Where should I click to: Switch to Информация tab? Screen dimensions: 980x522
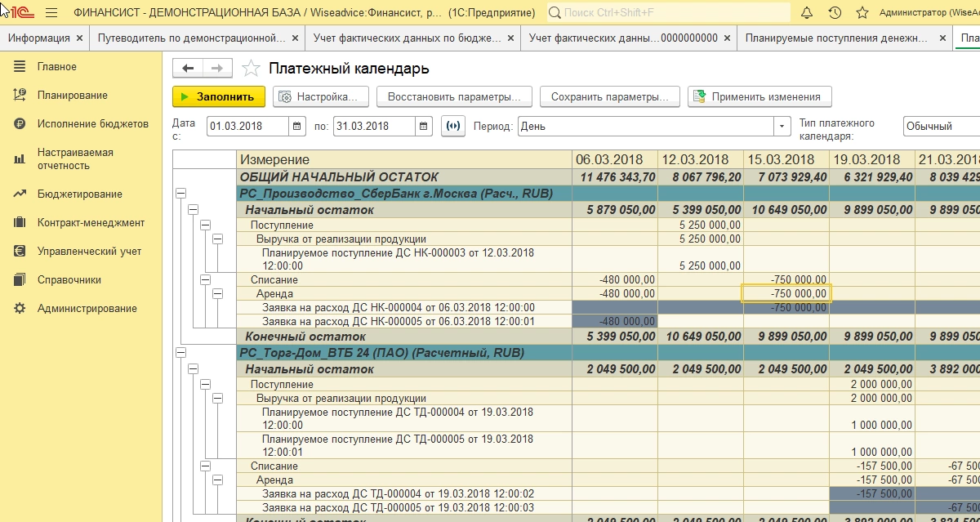point(39,38)
